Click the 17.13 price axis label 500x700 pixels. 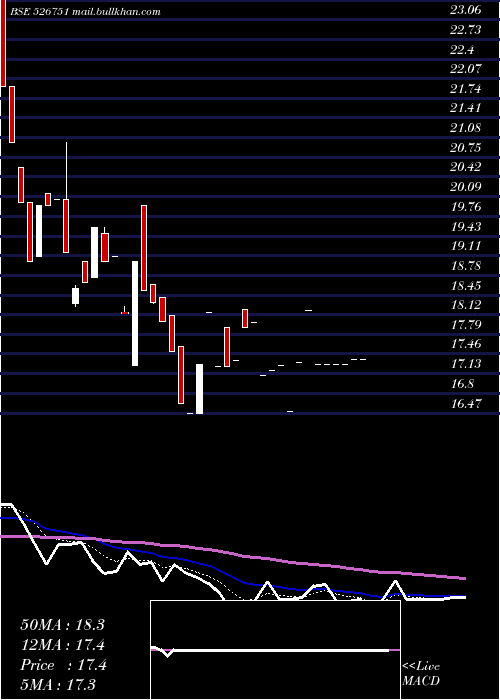point(466,364)
